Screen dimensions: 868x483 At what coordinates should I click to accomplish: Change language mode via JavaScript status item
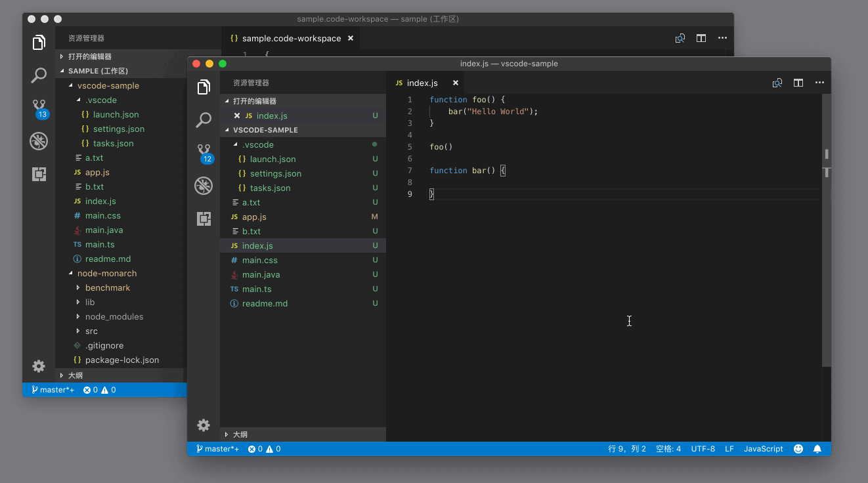tap(763, 449)
